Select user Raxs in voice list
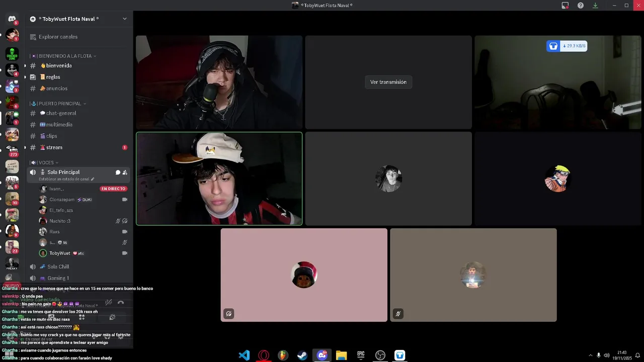The image size is (644, 362). coord(54,232)
